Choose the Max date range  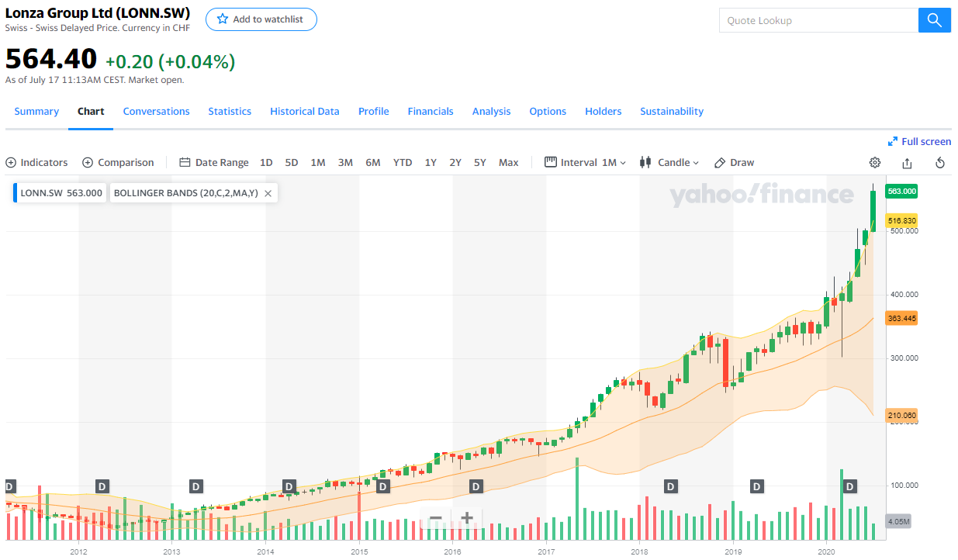(x=509, y=162)
